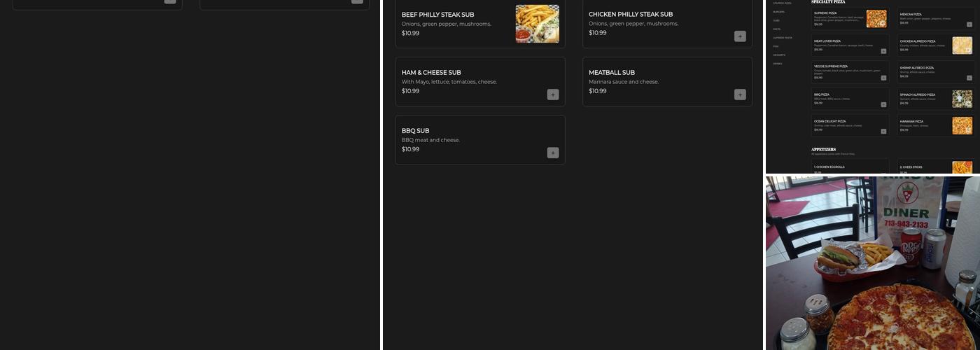This screenshot has width=980, height=350.
Task: Select the Mexican Pizza item title
Action: coord(911,14)
